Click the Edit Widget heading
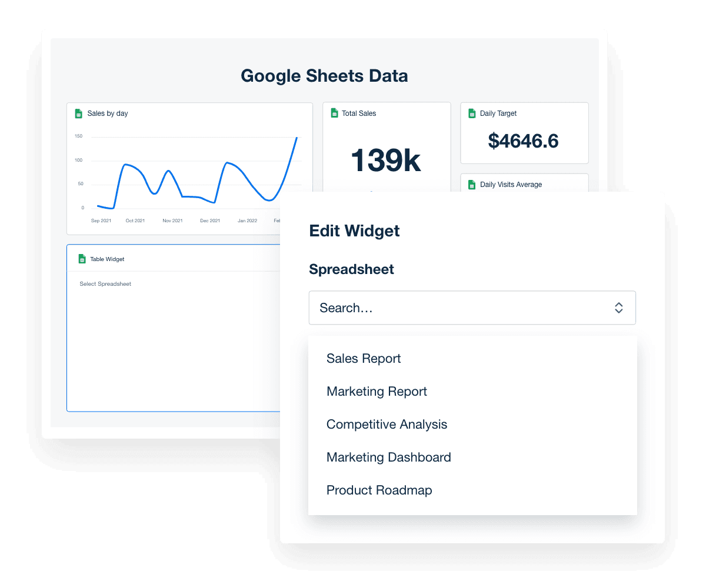This screenshot has width=706, height=588. (x=354, y=230)
